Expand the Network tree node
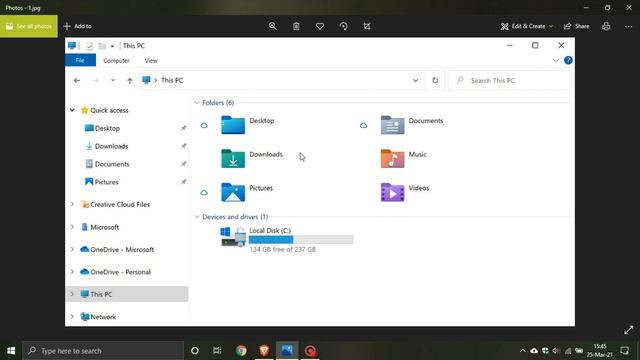This screenshot has height=360, width=640. (x=72, y=317)
